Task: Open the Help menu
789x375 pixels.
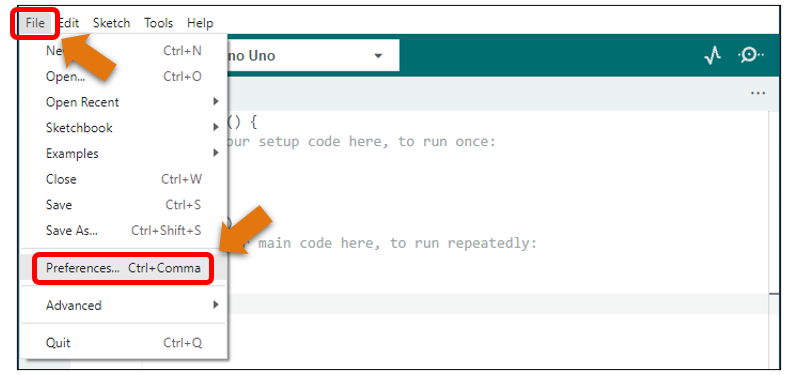Action: 200,23
